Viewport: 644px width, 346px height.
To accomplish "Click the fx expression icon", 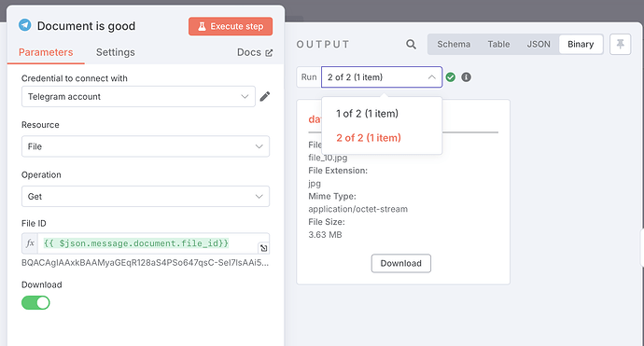I will 30,243.
